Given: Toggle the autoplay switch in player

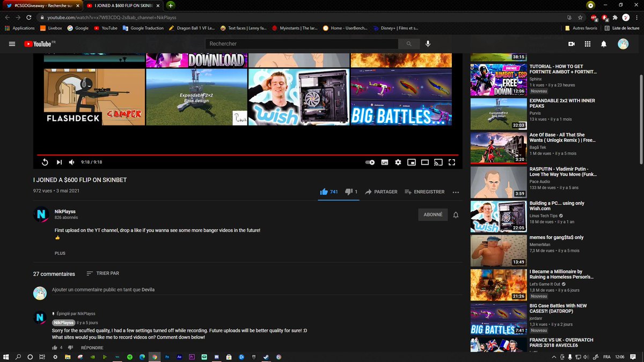Looking at the screenshot, I should 370,162.
